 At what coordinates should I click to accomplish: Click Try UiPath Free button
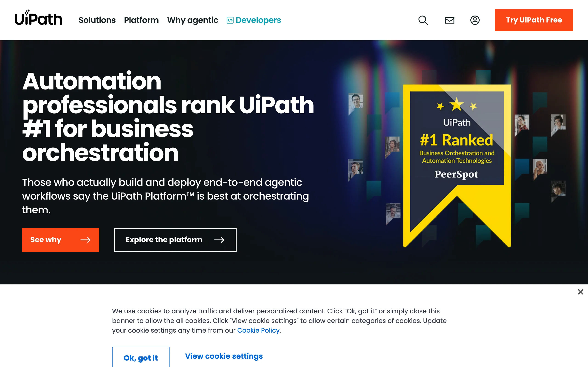point(534,20)
